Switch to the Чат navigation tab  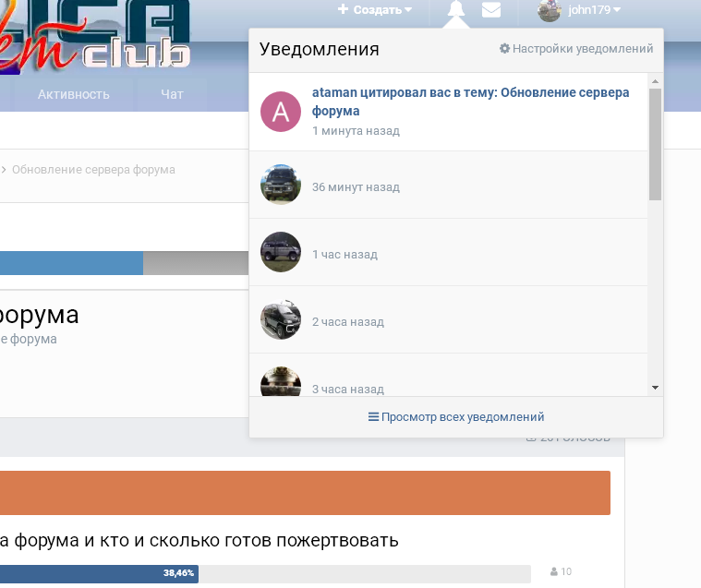click(x=172, y=94)
